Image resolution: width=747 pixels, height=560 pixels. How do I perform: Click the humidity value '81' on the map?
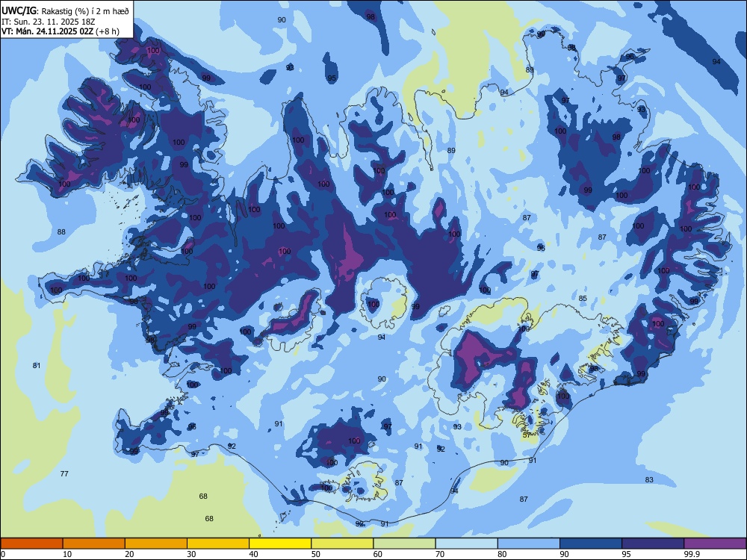[37, 365]
